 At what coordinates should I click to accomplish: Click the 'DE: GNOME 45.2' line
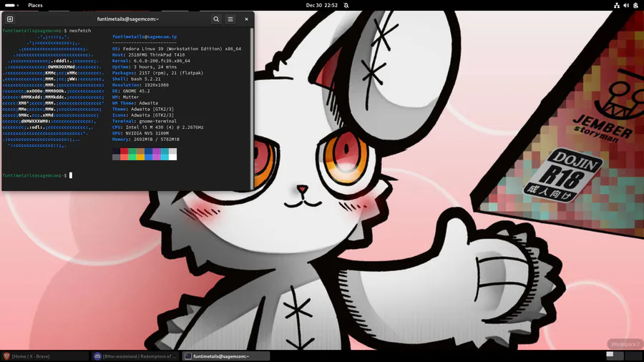point(131,91)
